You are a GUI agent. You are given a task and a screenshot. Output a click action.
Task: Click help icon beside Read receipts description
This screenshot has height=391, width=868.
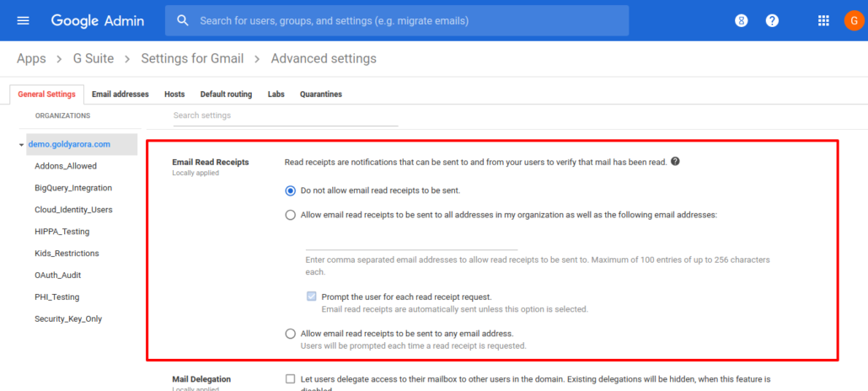pos(675,163)
